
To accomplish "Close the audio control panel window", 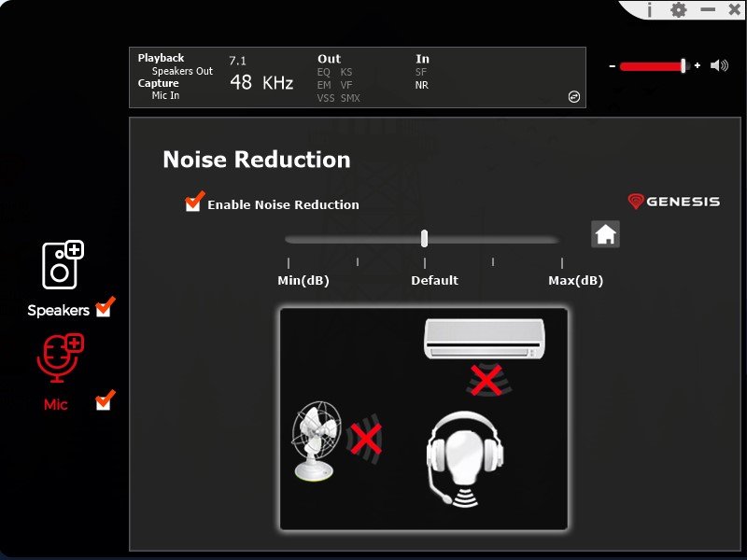I will coord(735,9).
